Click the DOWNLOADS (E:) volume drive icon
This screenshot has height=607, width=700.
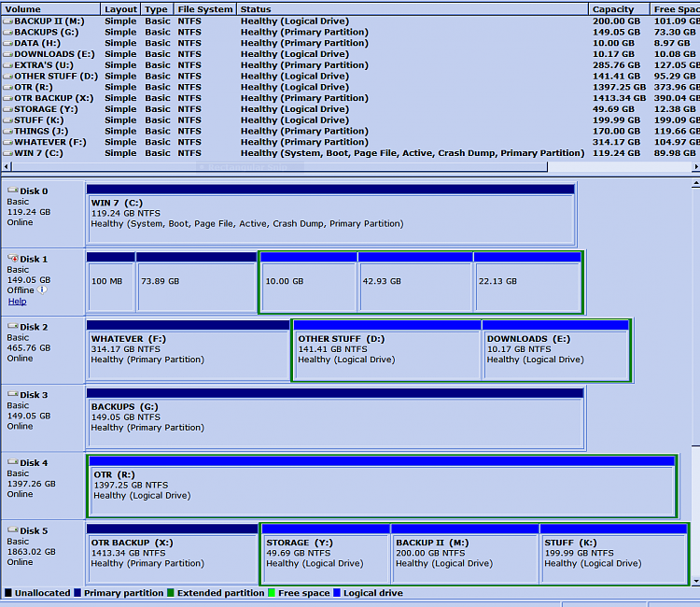(x=7, y=54)
